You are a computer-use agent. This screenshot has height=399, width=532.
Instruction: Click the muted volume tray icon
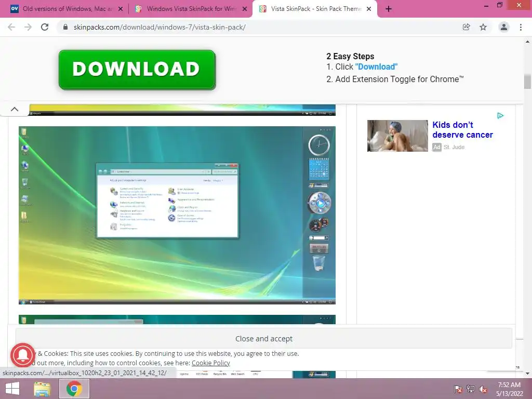[x=483, y=389]
